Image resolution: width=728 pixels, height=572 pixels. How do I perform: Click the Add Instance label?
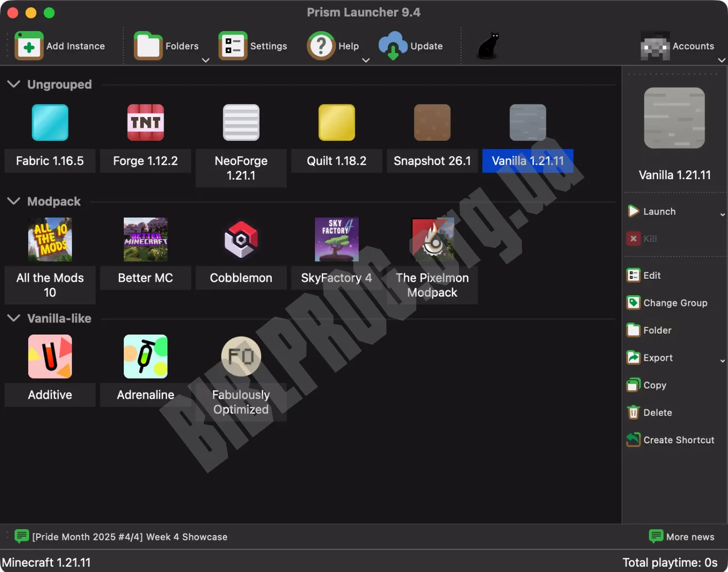pyautogui.click(x=76, y=46)
